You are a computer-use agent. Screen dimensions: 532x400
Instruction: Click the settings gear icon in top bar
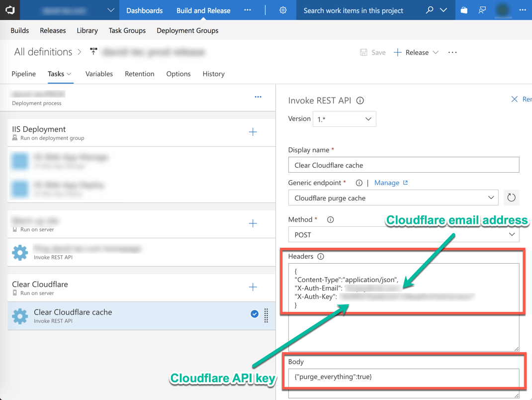point(283,10)
